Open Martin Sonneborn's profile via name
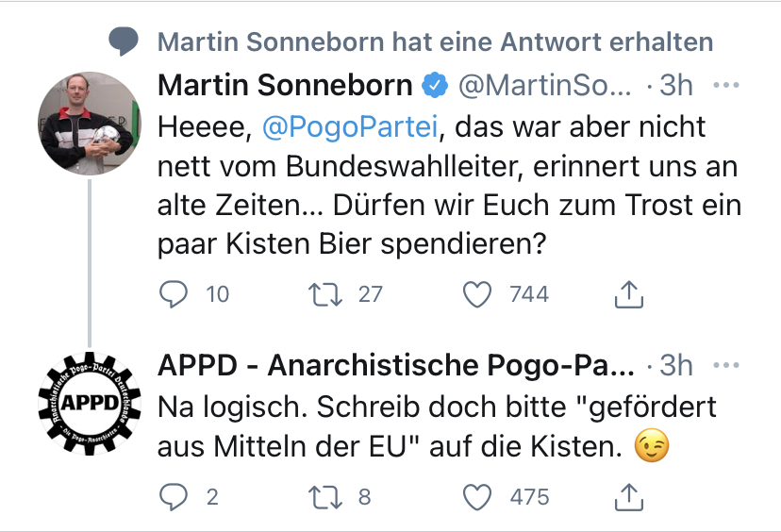This screenshot has width=781, height=532. coord(285,85)
